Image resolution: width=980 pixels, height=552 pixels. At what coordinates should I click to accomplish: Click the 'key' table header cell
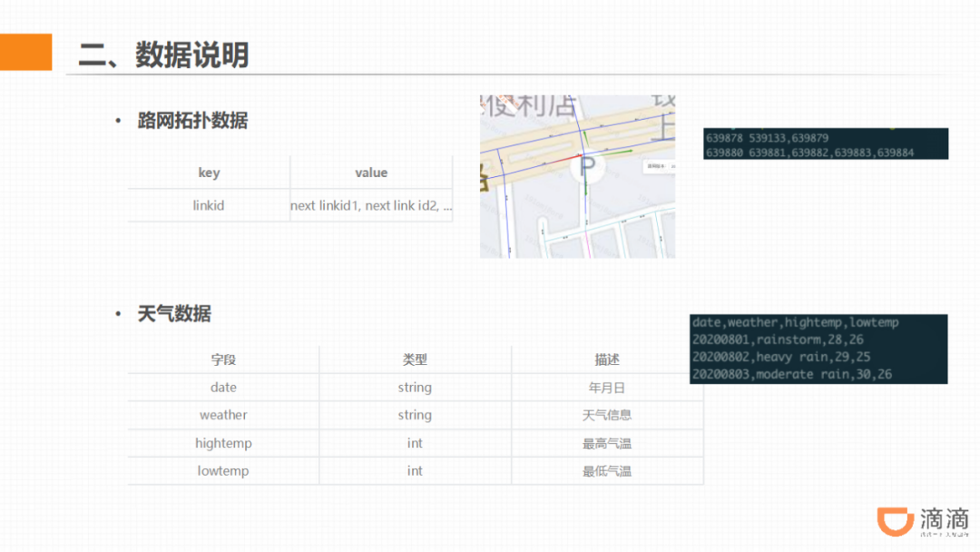click(x=209, y=172)
